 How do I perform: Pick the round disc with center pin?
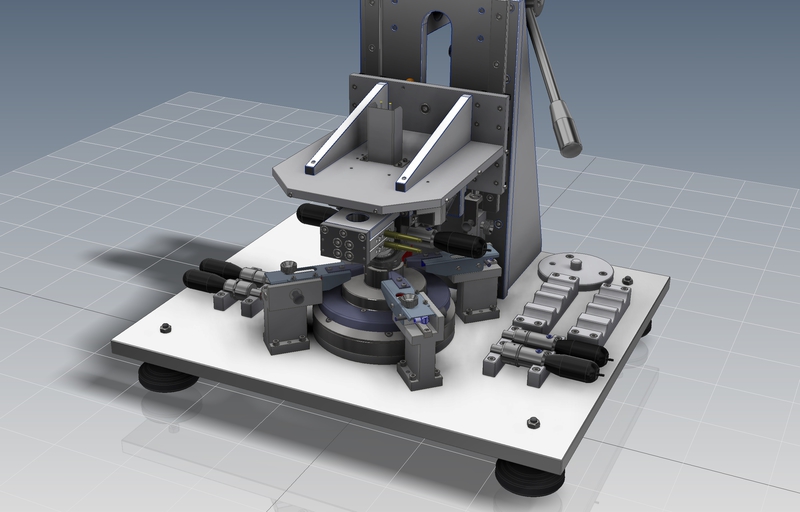tap(574, 267)
